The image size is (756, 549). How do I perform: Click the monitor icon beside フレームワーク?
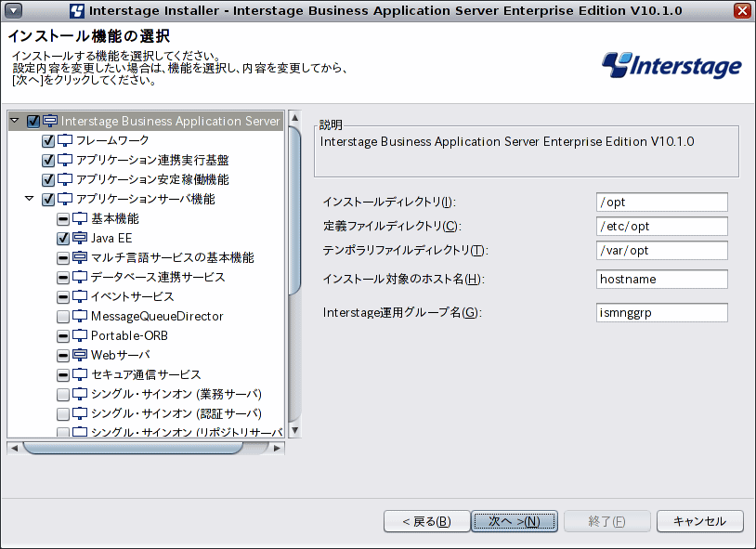click(x=65, y=140)
